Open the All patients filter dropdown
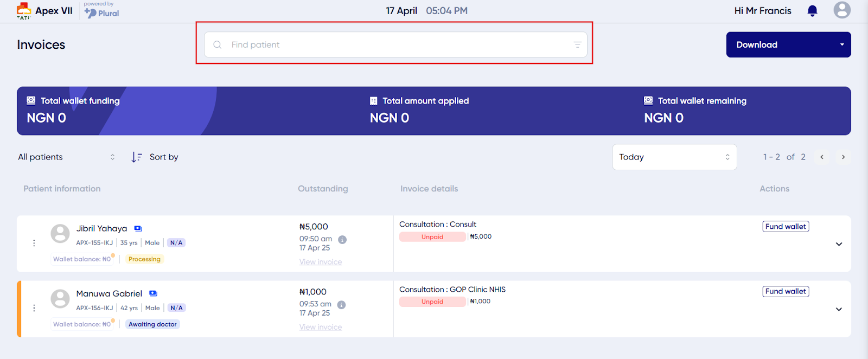 pos(67,157)
